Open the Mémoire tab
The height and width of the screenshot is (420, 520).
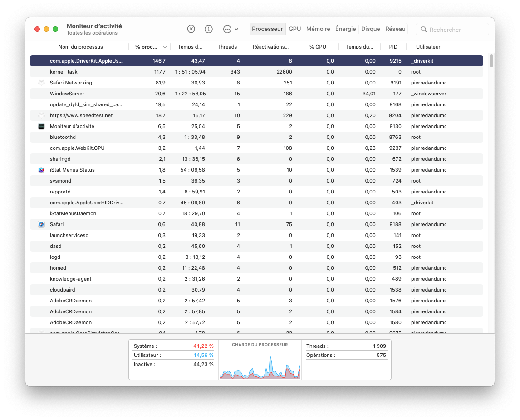pos(318,29)
